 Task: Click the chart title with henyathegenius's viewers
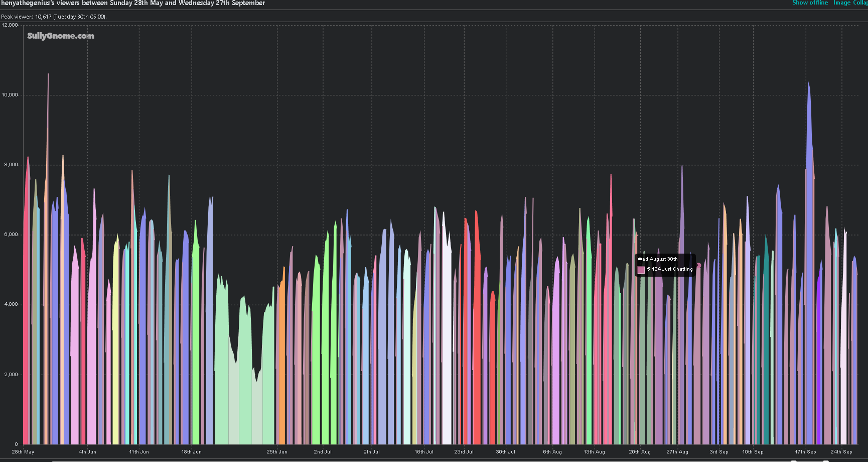(x=133, y=3)
